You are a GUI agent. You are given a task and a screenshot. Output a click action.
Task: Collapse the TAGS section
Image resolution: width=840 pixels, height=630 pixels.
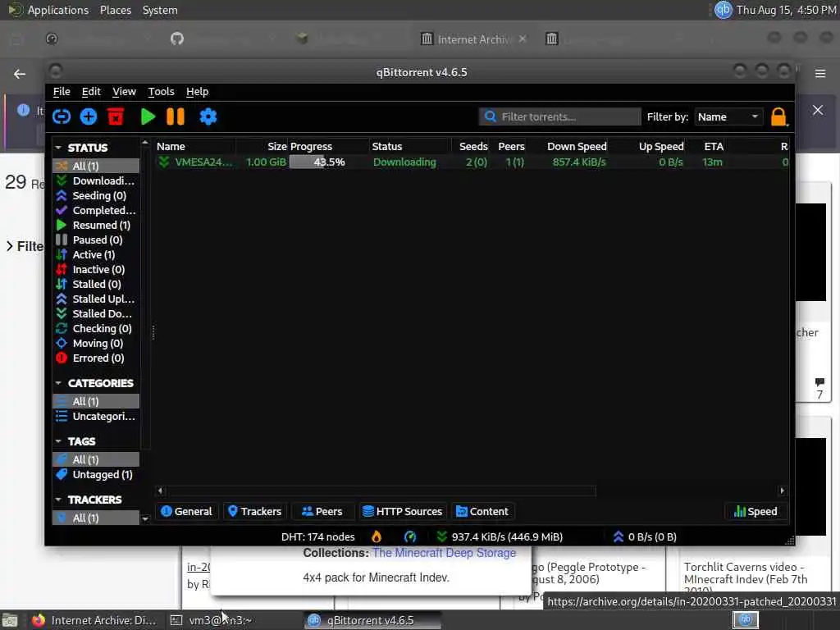click(x=58, y=441)
